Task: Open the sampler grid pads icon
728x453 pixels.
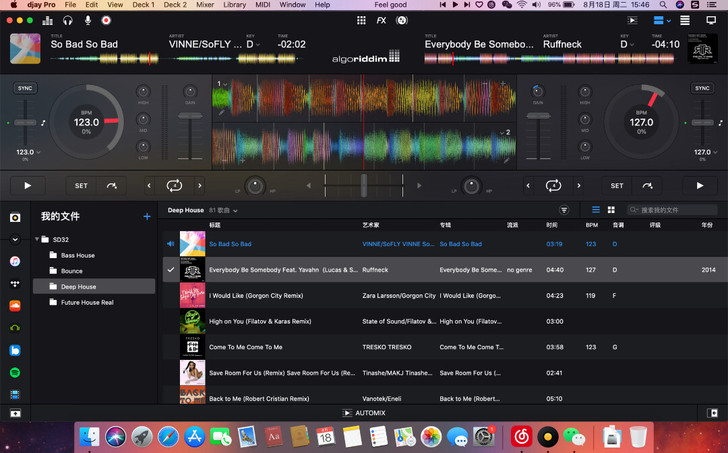Action: click(361, 20)
